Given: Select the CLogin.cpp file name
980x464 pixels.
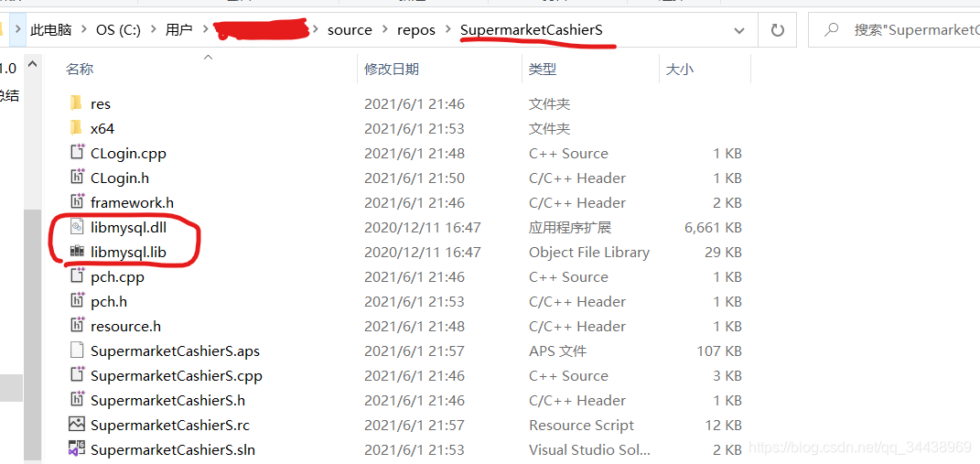Looking at the screenshot, I should pyautogui.click(x=128, y=153).
